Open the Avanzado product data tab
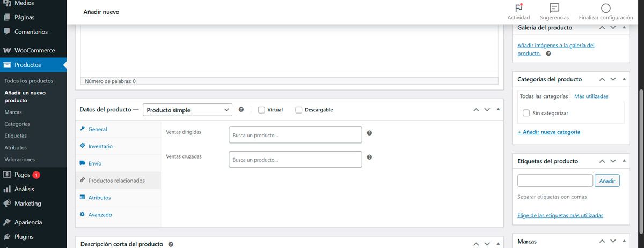 [118, 215]
